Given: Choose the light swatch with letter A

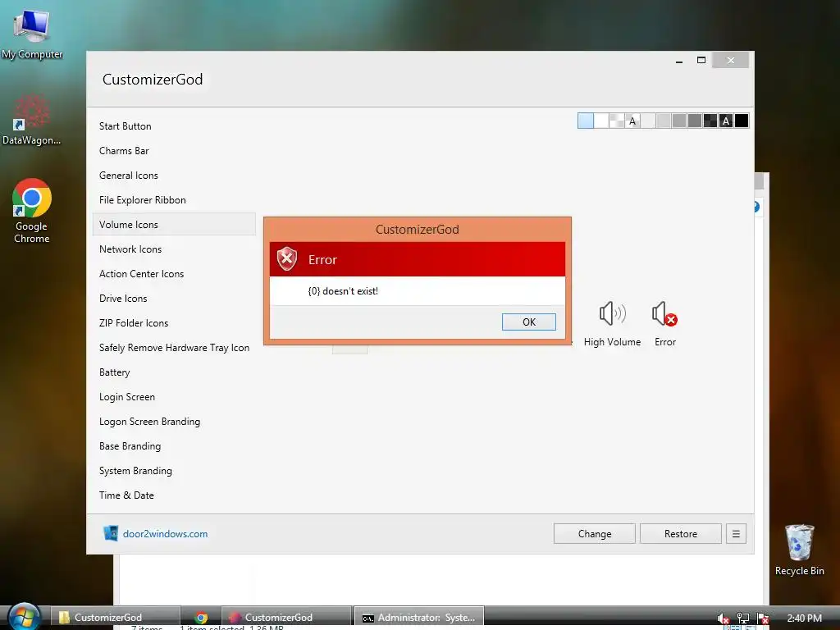Looking at the screenshot, I should [x=632, y=121].
